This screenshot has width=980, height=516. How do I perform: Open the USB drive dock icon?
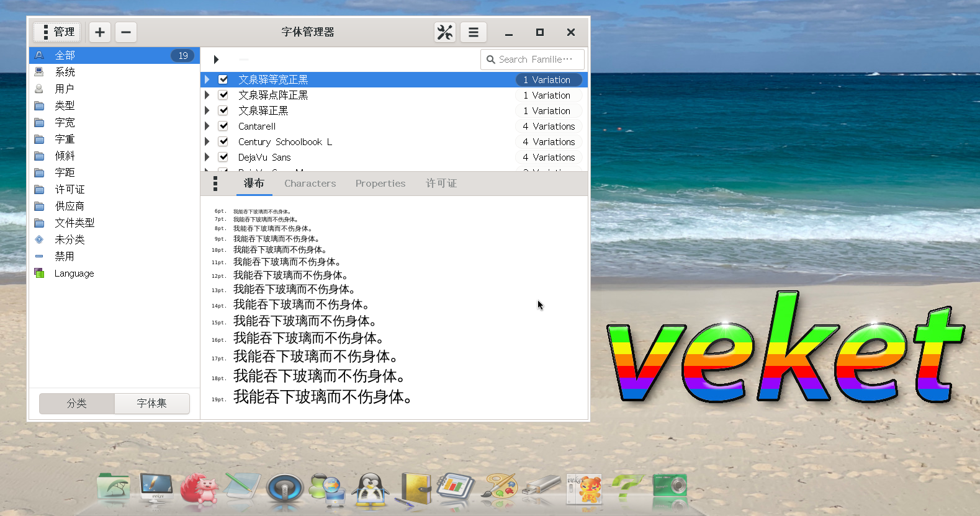pos(541,485)
